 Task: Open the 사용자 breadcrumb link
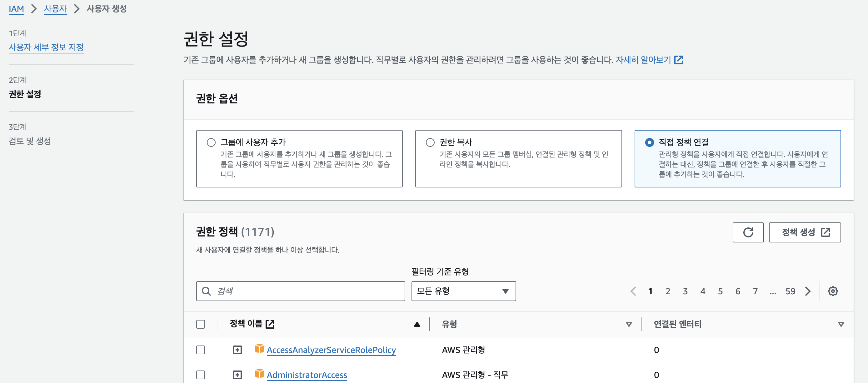point(55,9)
